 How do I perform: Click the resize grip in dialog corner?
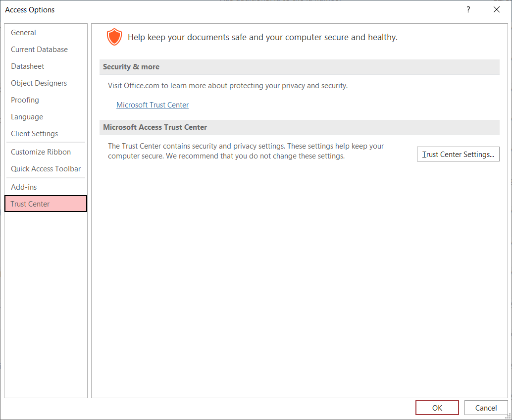coord(509,417)
